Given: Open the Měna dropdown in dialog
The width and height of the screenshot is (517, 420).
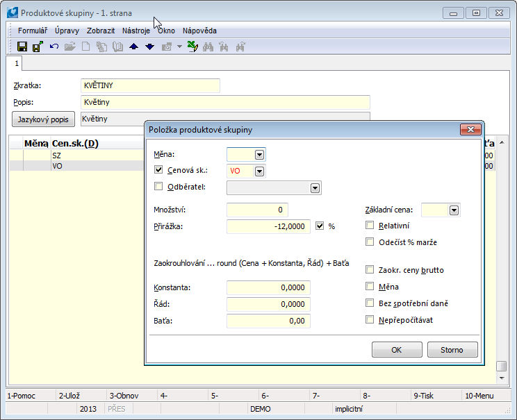Looking at the screenshot, I should (260, 155).
